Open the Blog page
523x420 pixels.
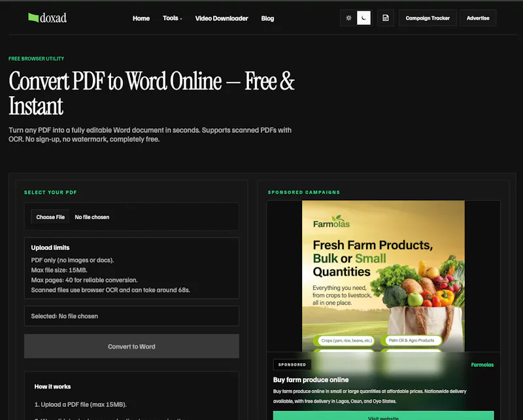tap(267, 18)
